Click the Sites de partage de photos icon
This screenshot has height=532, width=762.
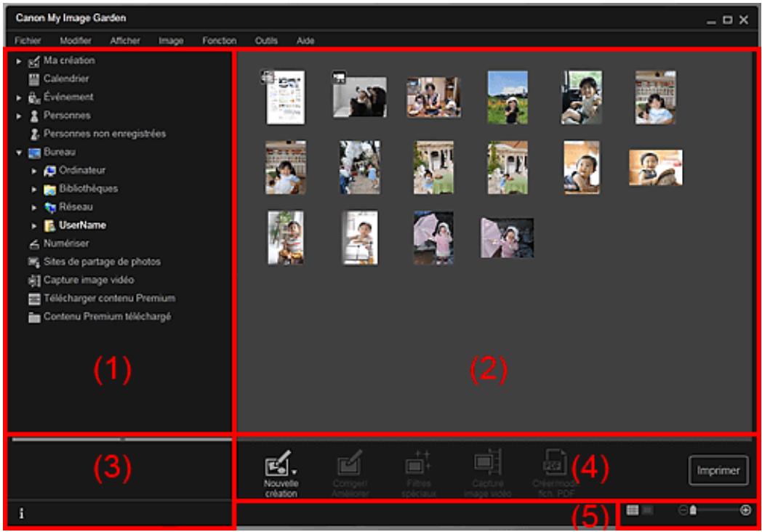click(33, 263)
